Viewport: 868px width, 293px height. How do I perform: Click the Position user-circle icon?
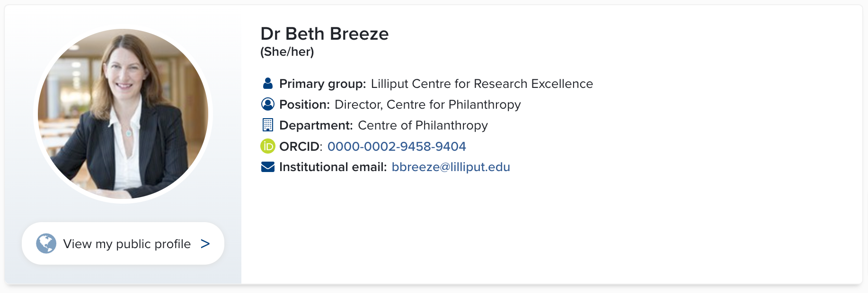point(268,104)
